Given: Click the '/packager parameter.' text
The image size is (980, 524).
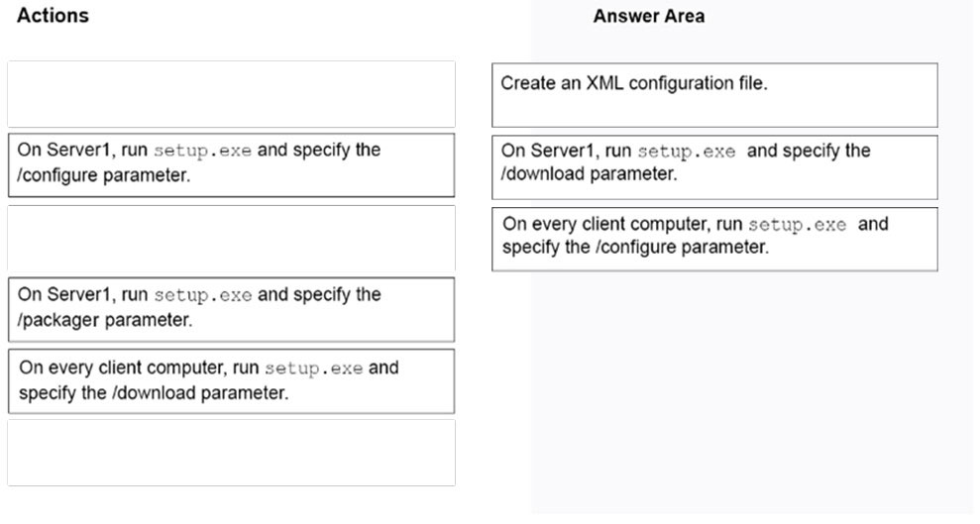Looking at the screenshot, I should pos(105,320).
